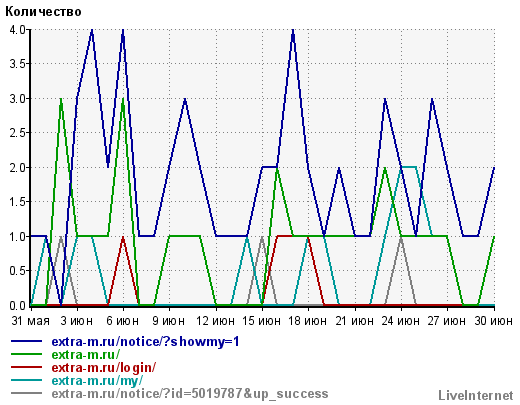This screenshot has height=405, width=520.
Task: Click the teal legend line for extra-m.ru/my/
Action: click(26, 380)
